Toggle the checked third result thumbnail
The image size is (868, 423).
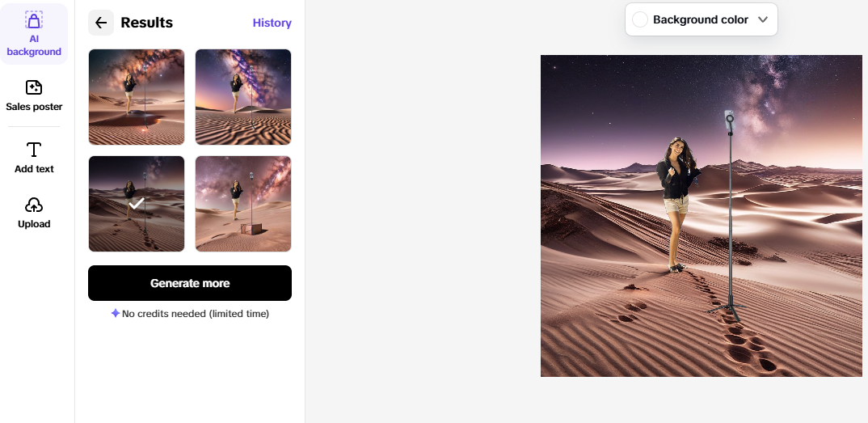point(137,204)
